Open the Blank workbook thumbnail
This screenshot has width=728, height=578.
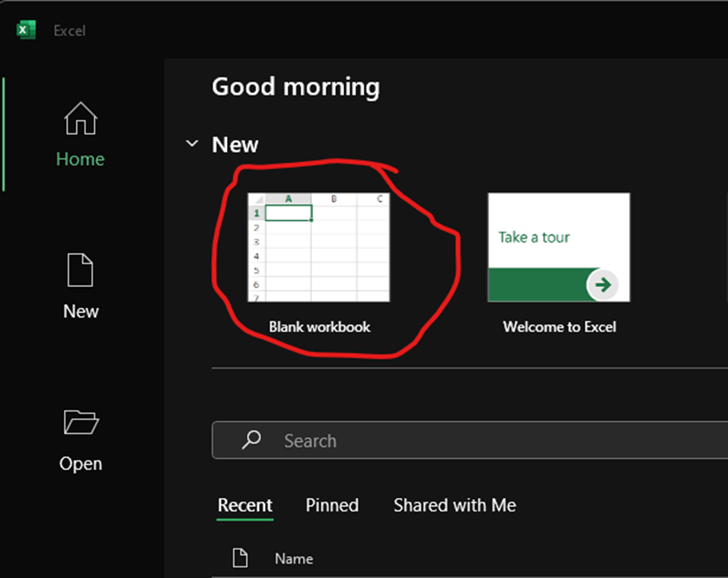pos(318,247)
